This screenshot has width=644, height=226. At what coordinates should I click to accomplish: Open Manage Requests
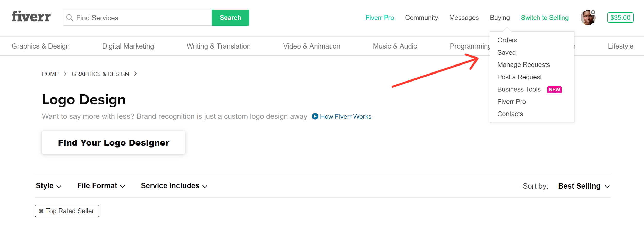click(x=524, y=65)
